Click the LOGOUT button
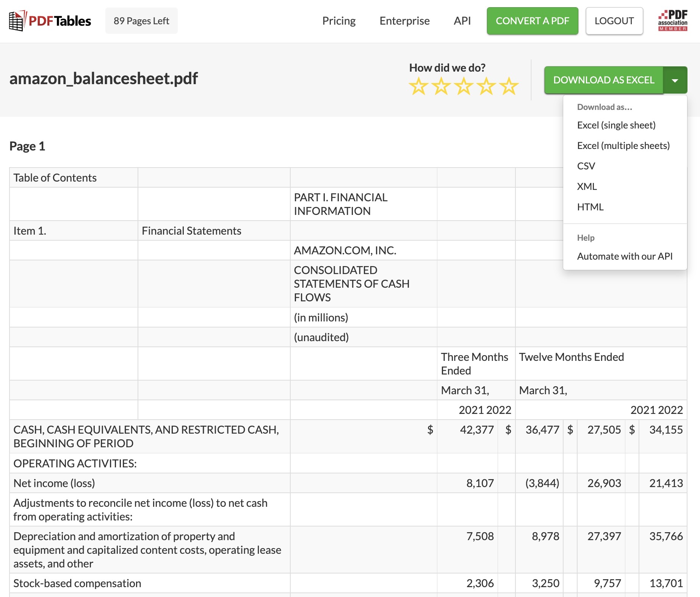The height and width of the screenshot is (597, 700). [614, 21]
